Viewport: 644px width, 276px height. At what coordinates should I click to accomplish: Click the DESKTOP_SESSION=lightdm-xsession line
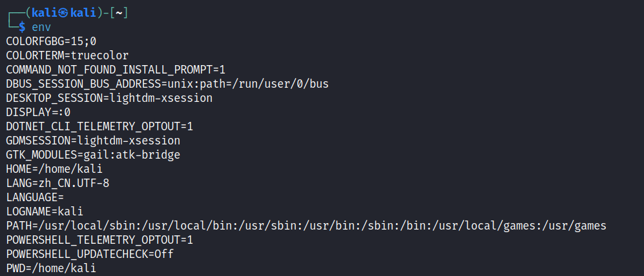pyautogui.click(x=109, y=98)
